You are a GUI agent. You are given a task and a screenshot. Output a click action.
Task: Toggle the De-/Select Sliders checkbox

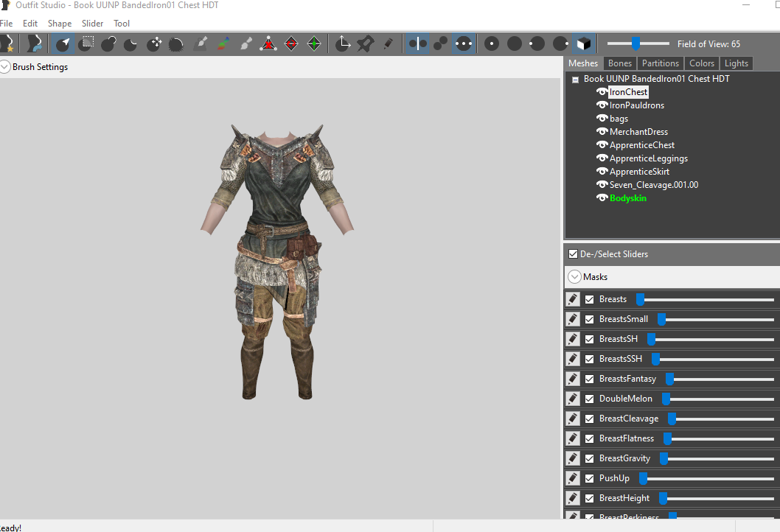(x=573, y=254)
